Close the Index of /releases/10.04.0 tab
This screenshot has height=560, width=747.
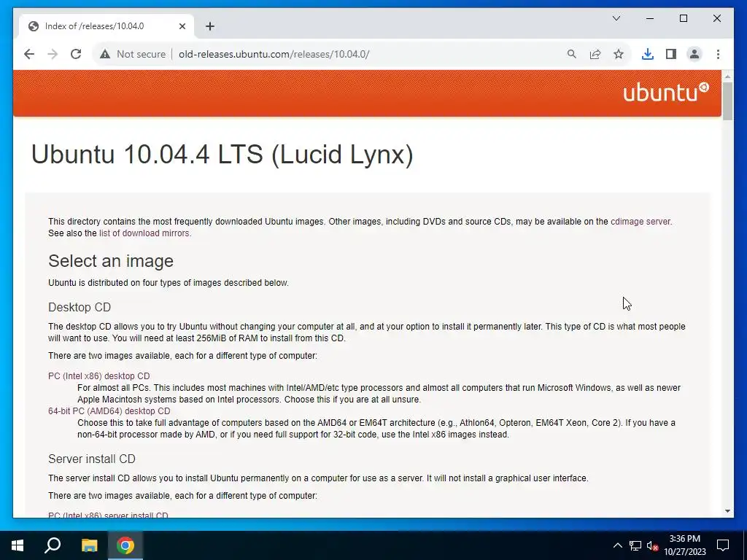click(182, 26)
